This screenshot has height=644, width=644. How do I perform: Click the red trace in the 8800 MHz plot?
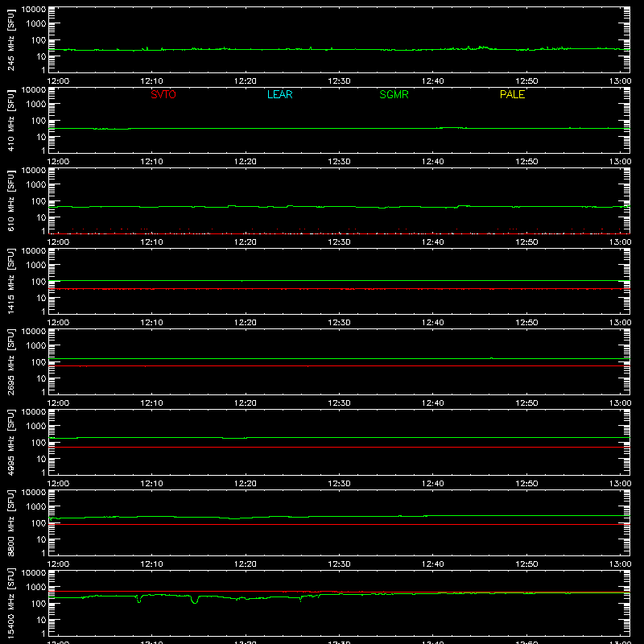pos(339,525)
